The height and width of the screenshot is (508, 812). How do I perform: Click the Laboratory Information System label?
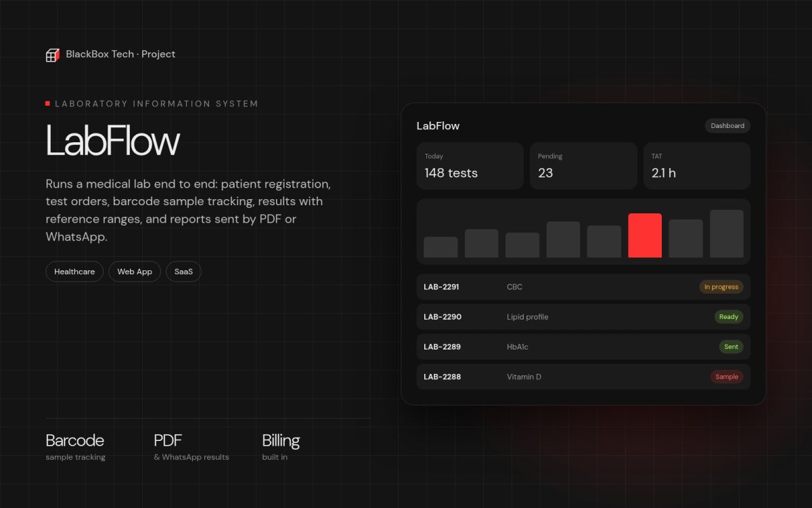156,104
